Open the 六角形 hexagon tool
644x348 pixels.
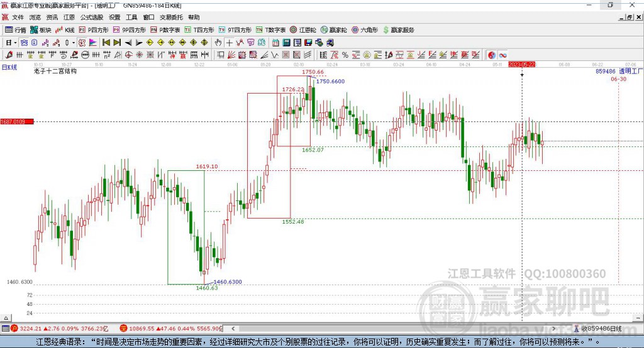click(365, 30)
